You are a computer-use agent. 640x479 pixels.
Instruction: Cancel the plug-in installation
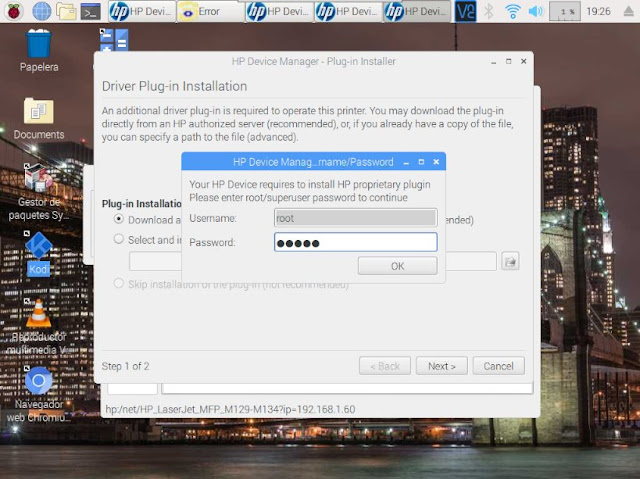tap(498, 366)
